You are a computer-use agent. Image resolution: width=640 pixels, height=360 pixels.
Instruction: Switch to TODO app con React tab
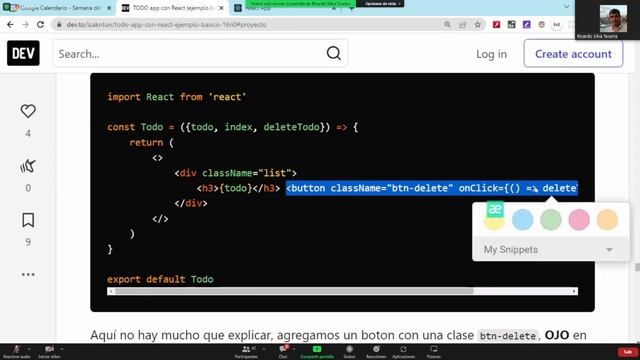point(173,8)
